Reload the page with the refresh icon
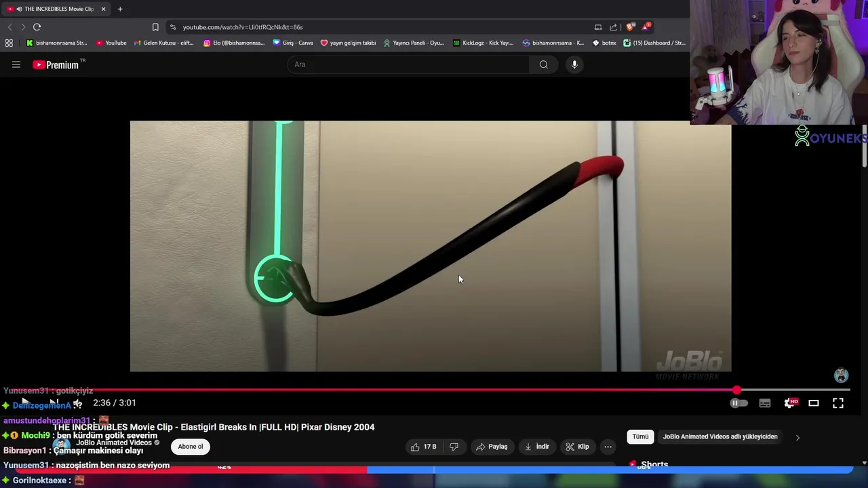Viewport: 868px width, 488px height. [37, 27]
